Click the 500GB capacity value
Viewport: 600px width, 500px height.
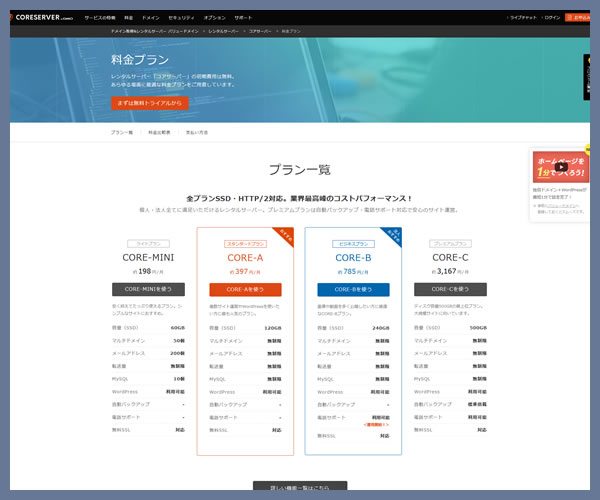478,328
